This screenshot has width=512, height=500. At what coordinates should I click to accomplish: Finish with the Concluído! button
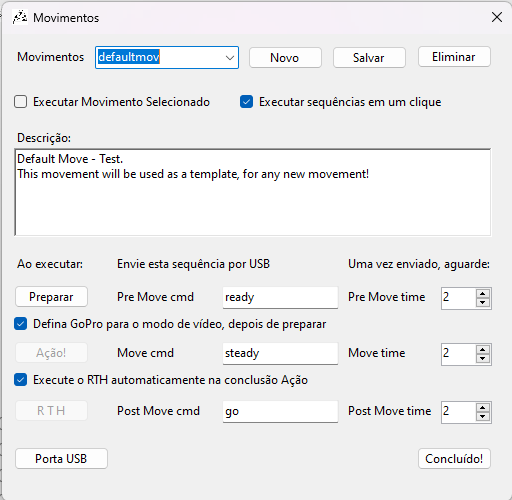pyautogui.click(x=454, y=459)
